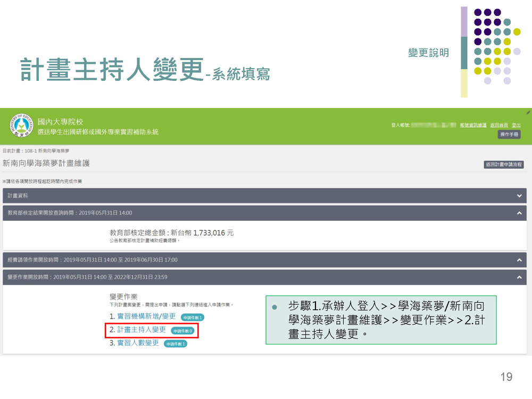Select the 計畫主持人變更 link

click(142, 330)
